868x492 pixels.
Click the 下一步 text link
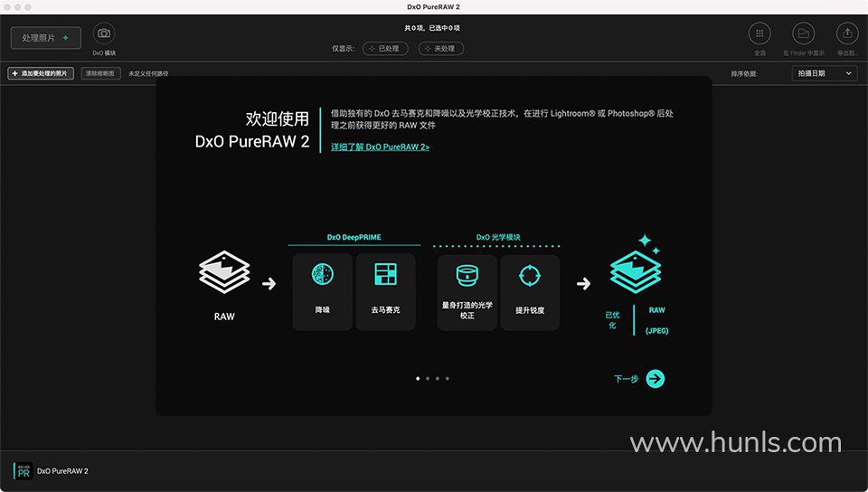point(626,379)
